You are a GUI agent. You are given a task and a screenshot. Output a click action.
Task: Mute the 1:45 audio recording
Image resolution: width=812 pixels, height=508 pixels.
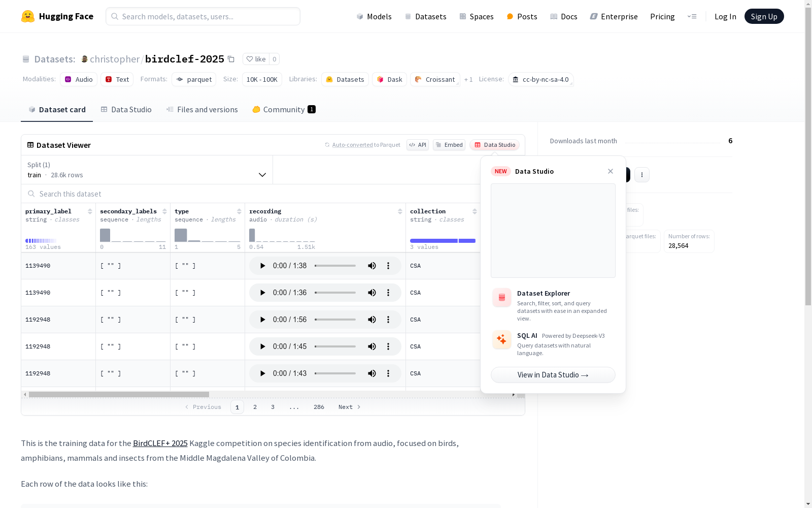(x=372, y=346)
